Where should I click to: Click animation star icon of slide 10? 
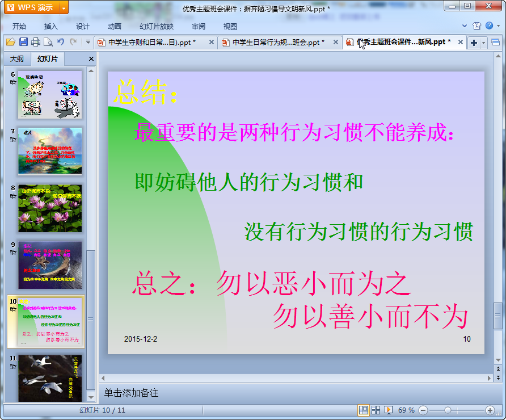click(13, 309)
